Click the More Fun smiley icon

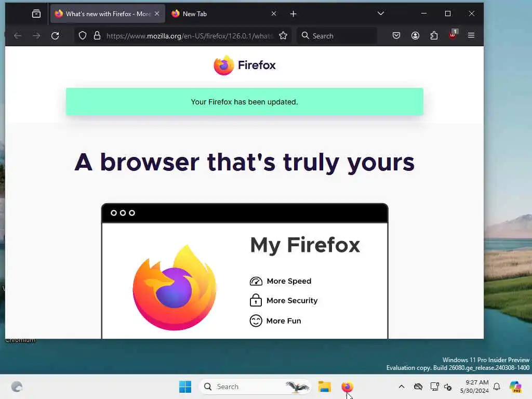tap(256, 321)
